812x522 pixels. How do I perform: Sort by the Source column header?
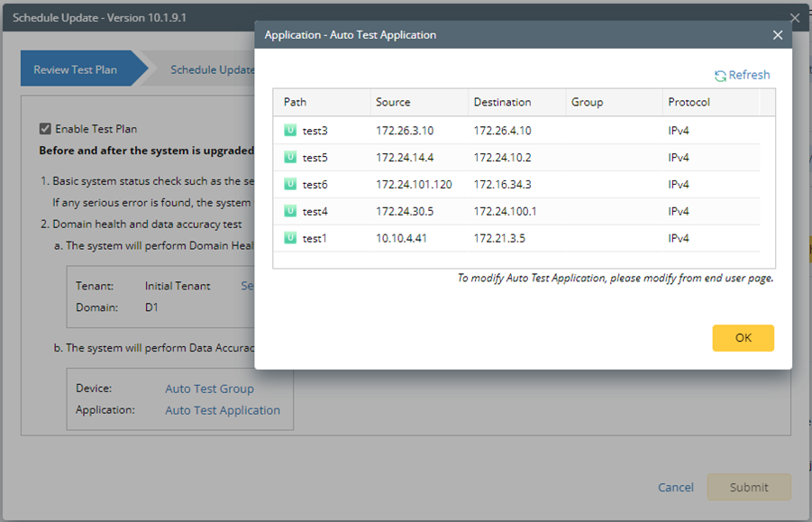click(x=393, y=102)
